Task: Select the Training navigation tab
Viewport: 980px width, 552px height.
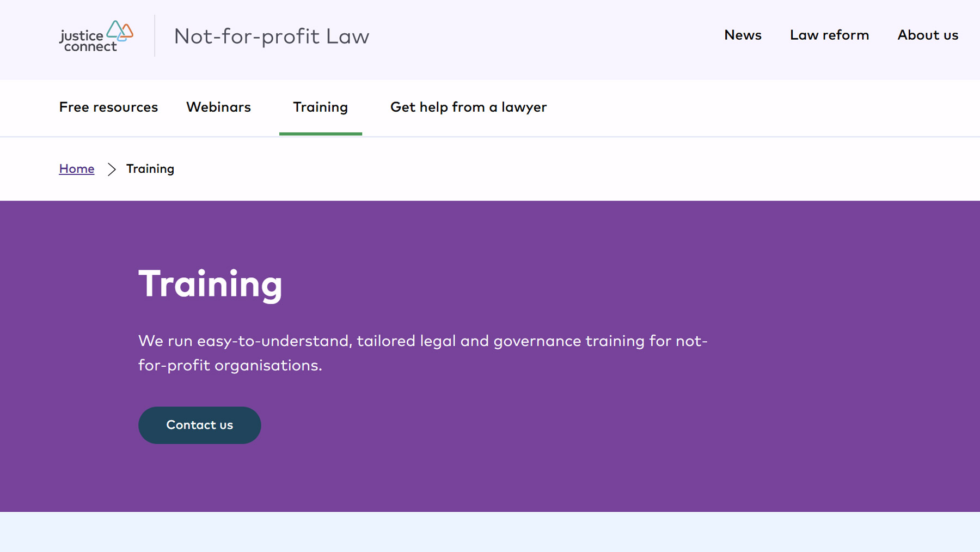Action: click(320, 107)
